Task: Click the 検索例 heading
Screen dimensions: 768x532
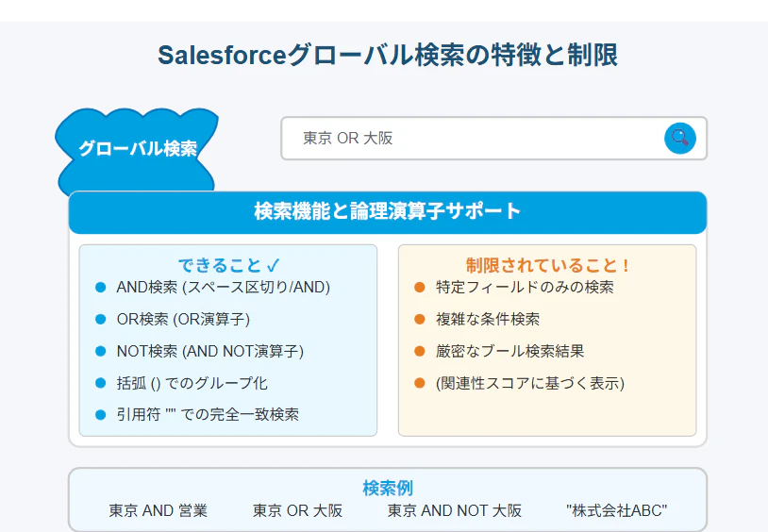Action: pos(388,489)
